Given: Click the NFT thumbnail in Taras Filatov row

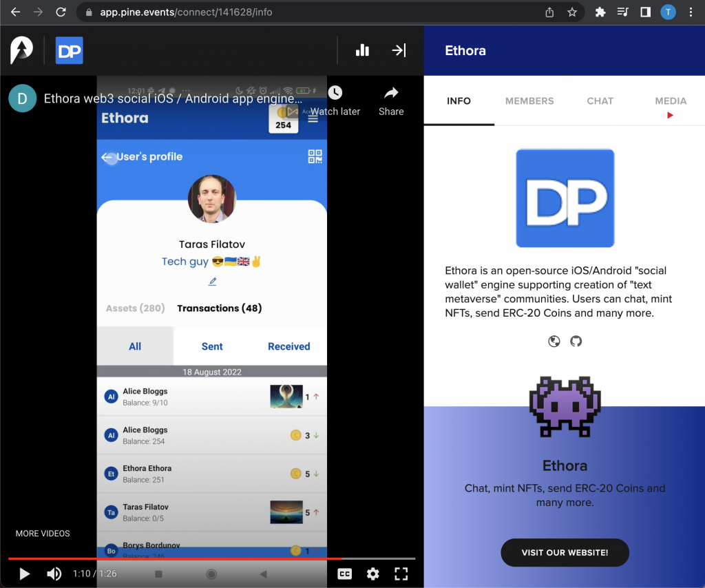Looking at the screenshot, I should point(286,512).
